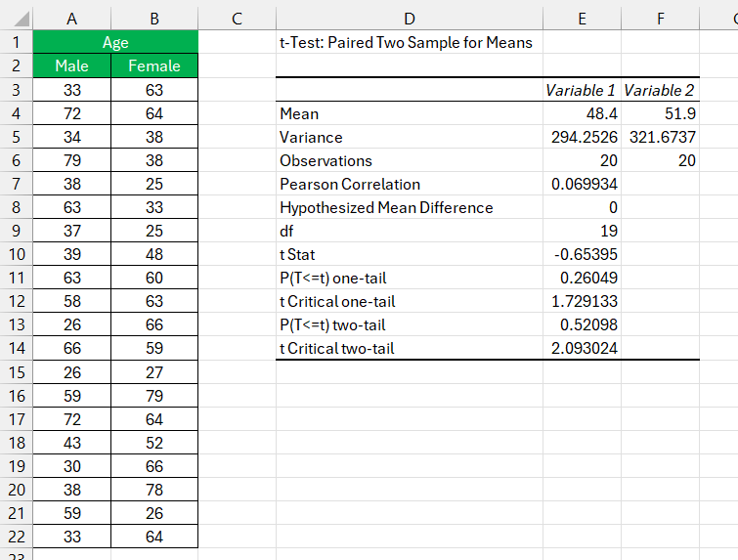Viewport: 738px width, 560px height.
Task: Click the Male column heading cell
Action: 71,65
